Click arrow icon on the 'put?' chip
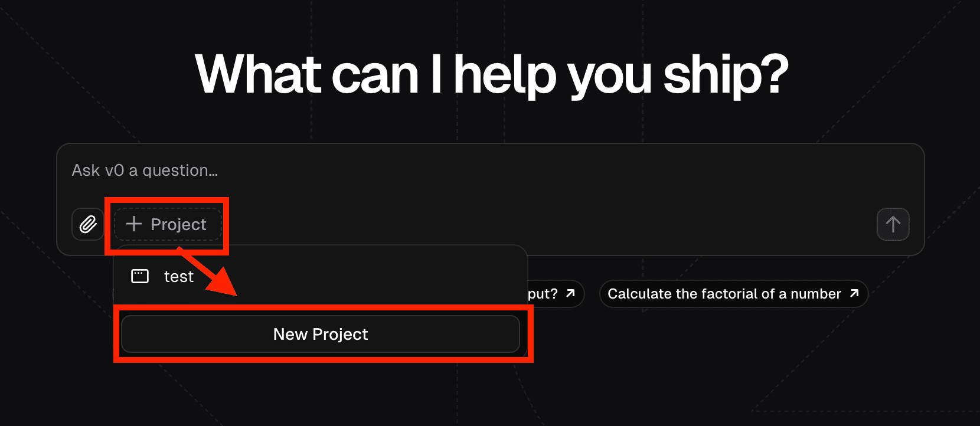This screenshot has height=426, width=980. pyautogui.click(x=570, y=293)
